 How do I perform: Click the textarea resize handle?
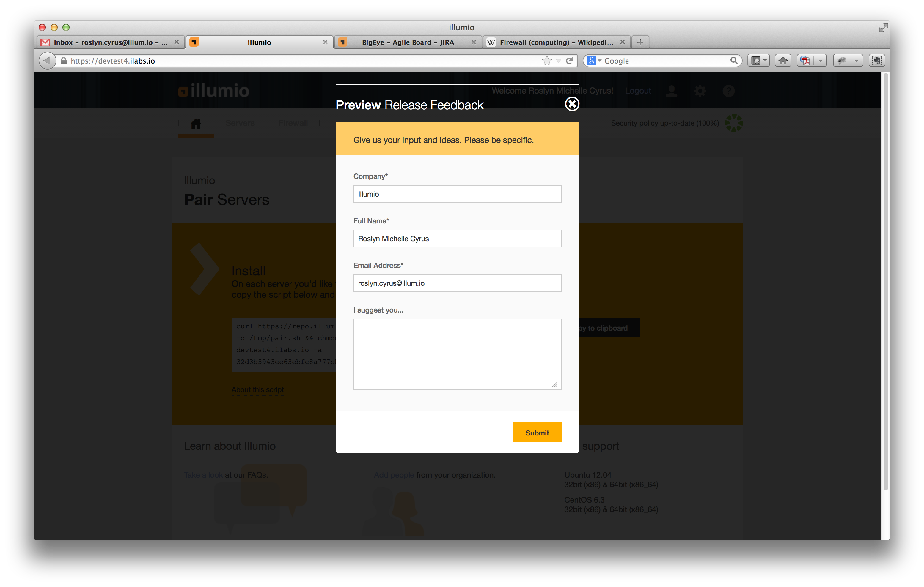point(555,384)
